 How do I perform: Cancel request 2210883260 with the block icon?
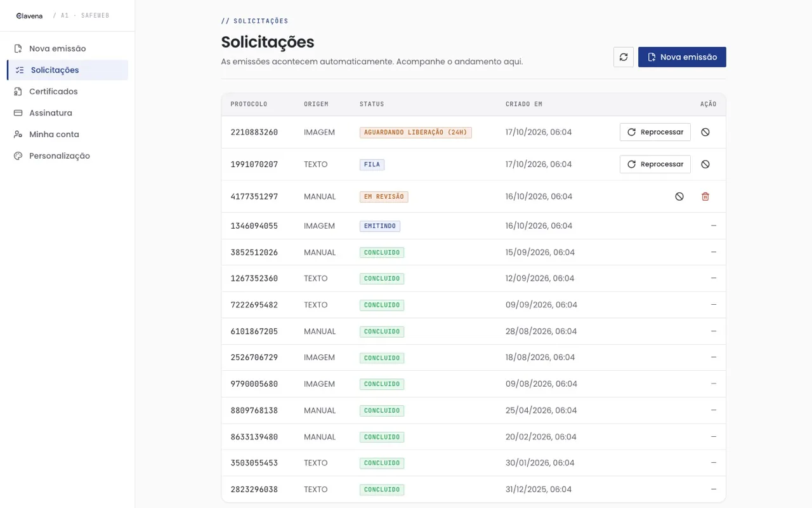tap(705, 132)
